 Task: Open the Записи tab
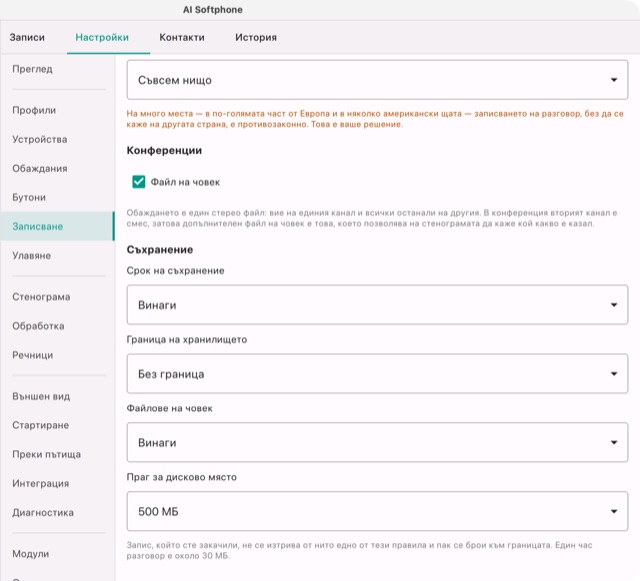[27, 37]
